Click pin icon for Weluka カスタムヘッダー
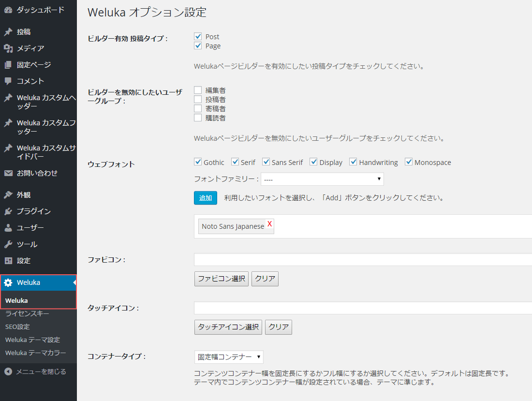The image size is (532, 401). pyautogui.click(x=8, y=98)
